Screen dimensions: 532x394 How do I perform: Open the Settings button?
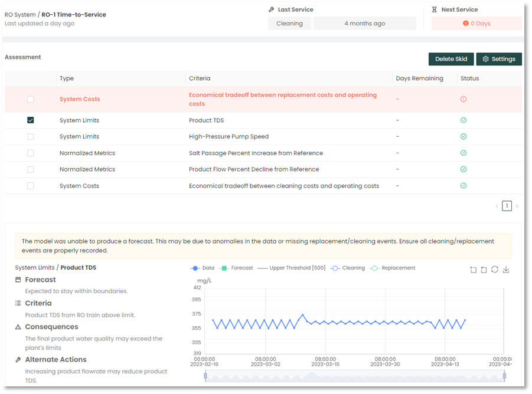[x=499, y=59]
